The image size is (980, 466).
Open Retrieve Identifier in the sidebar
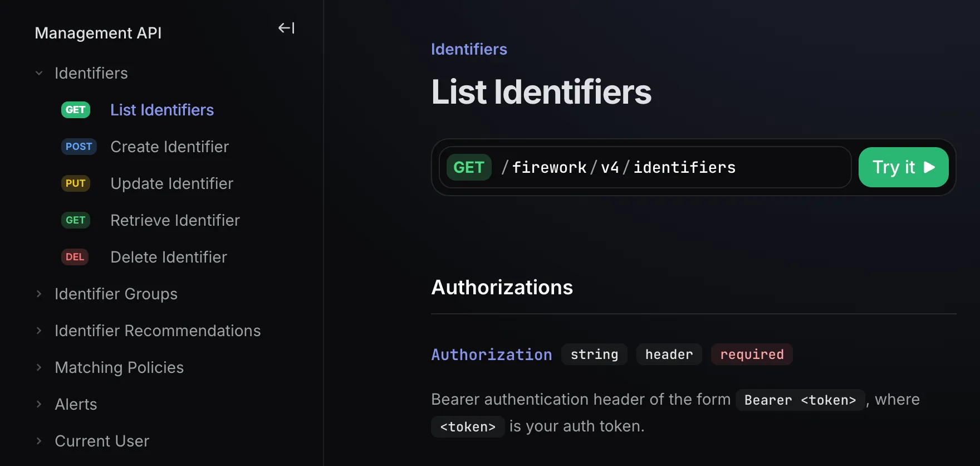[x=175, y=220]
